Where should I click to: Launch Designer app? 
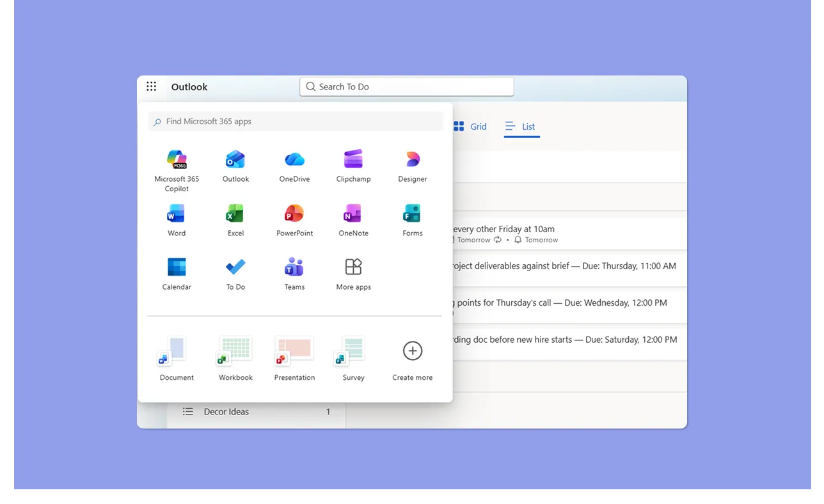pyautogui.click(x=413, y=166)
